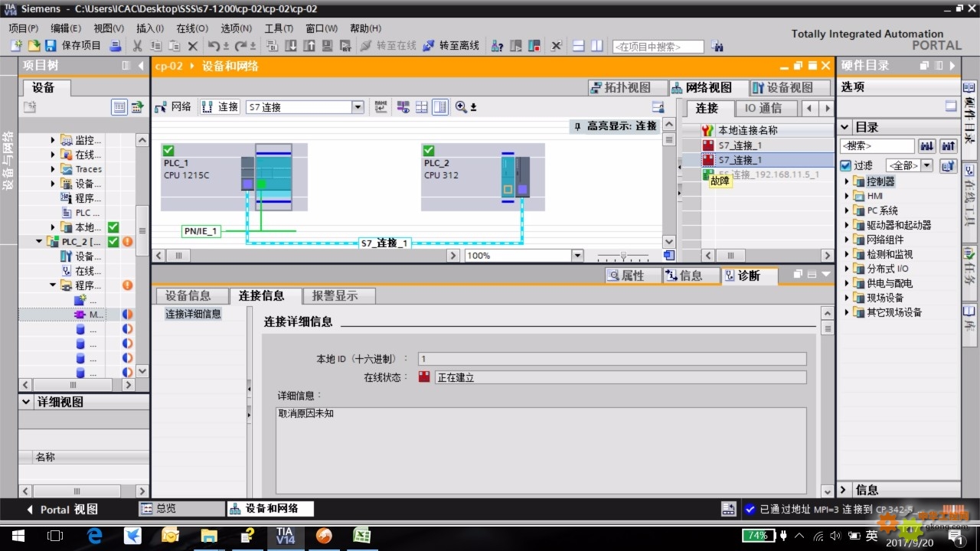Toggle the 高亮显示: 连接 pin
The width and height of the screenshot is (980, 551).
tap(577, 126)
